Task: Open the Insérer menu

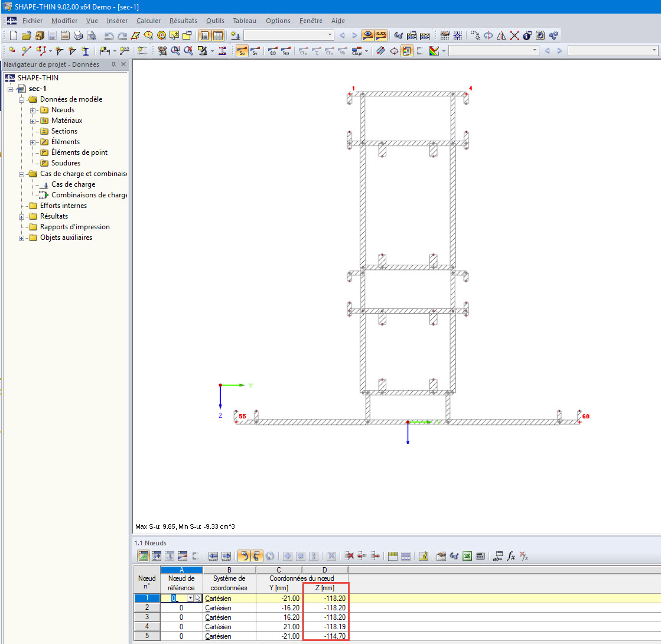Action: (117, 21)
